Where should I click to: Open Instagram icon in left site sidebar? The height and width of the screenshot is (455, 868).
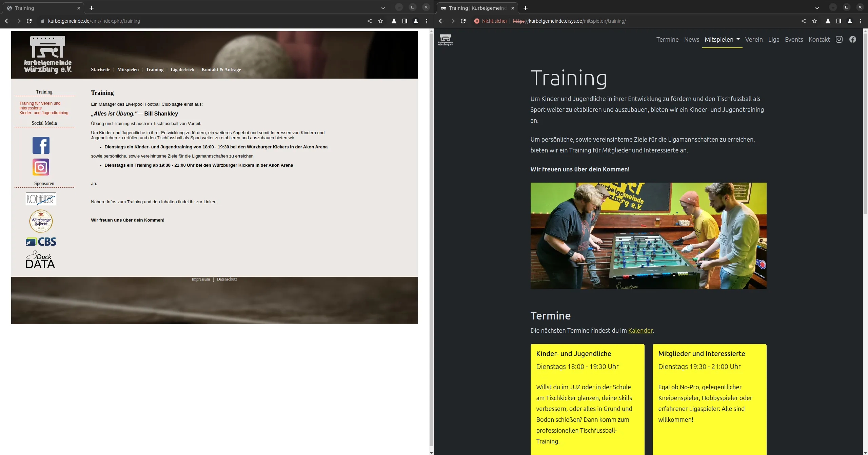click(41, 167)
